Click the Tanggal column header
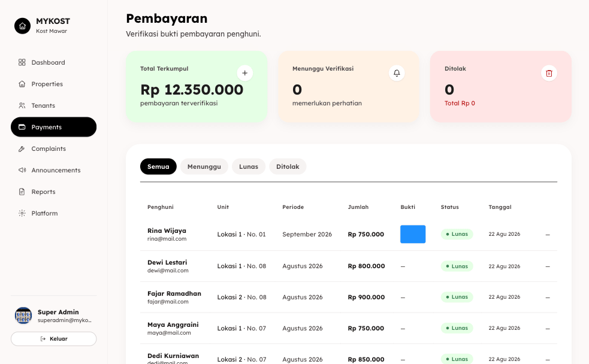This screenshot has width=589, height=364. tap(500, 207)
